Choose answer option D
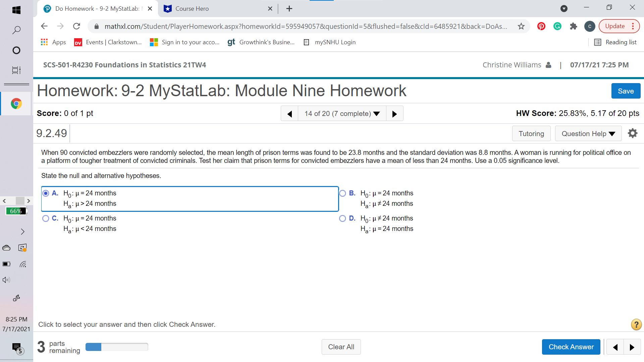The height and width of the screenshot is (362, 644). [343, 218]
